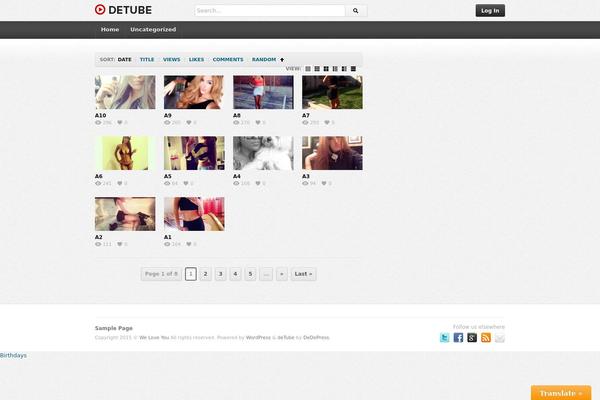Viewport: 600px width, 400px height.
Task: Sort videos by Title
Action: [147, 60]
